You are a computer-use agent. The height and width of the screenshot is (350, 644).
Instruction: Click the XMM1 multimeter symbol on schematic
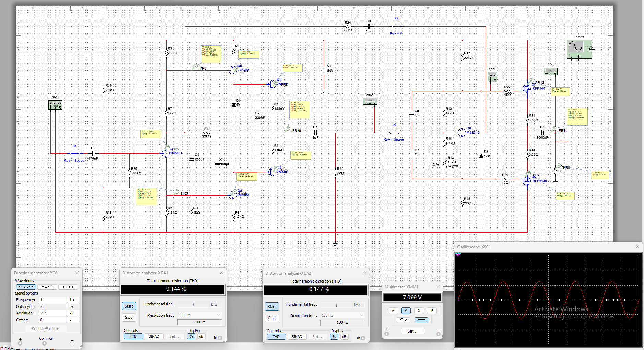[492, 77]
